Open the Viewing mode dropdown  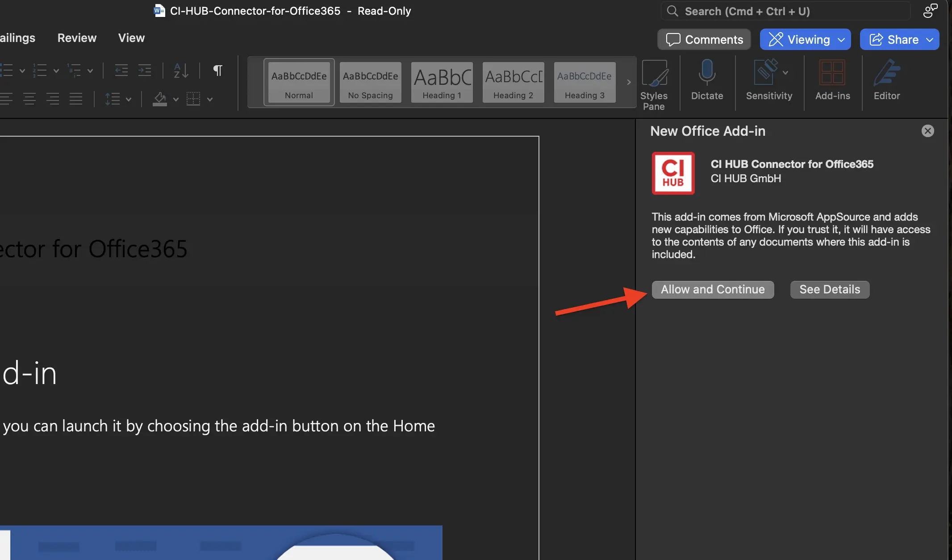(806, 39)
